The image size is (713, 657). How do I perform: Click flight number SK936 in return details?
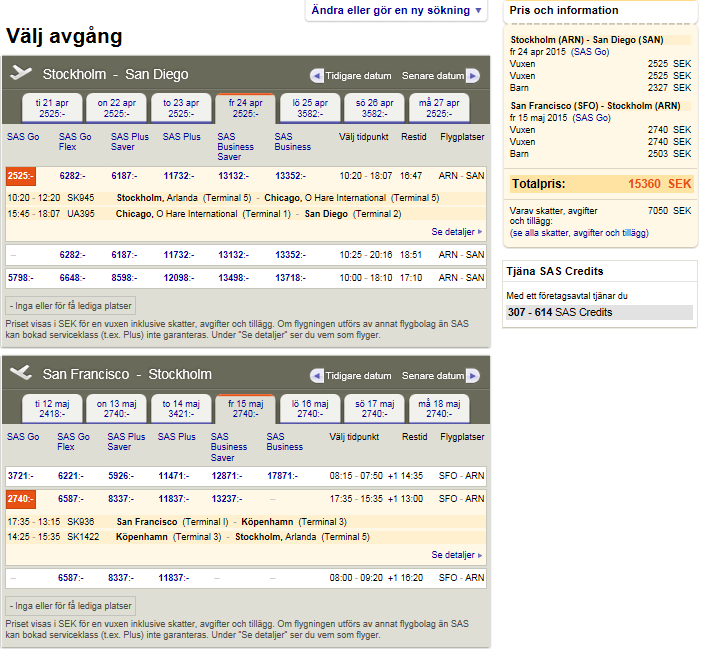[x=80, y=522]
